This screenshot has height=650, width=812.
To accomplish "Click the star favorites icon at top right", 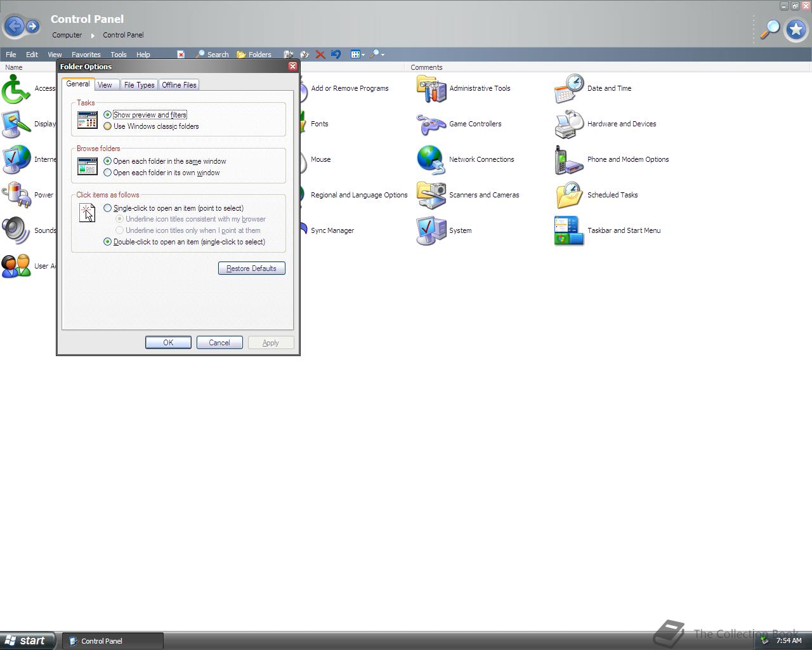I will [x=796, y=29].
